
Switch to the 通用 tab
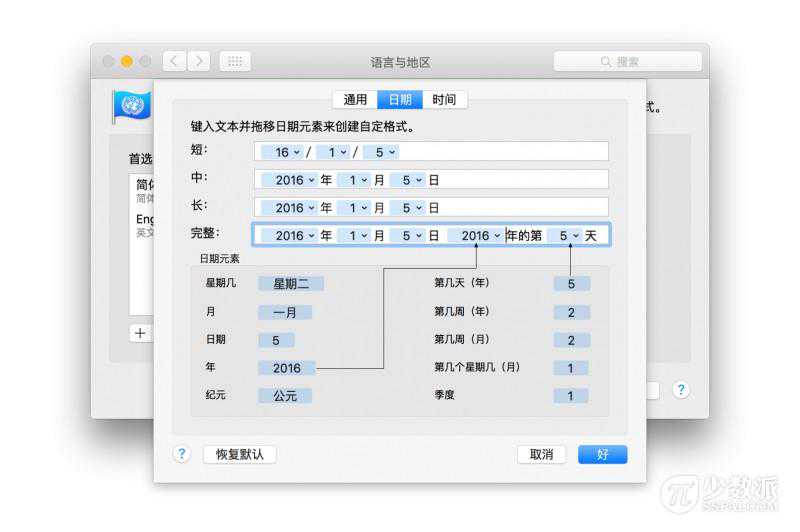coord(355,99)
